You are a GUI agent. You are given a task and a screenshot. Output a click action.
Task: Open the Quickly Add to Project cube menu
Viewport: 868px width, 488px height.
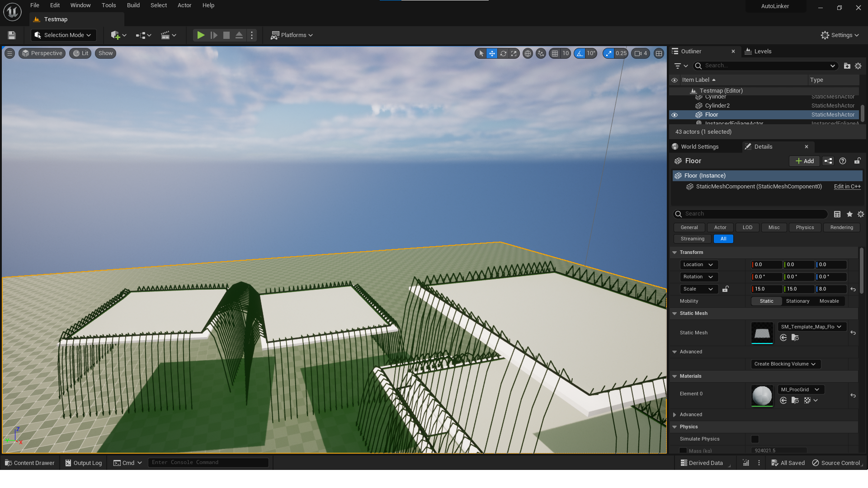pos(118,35)
